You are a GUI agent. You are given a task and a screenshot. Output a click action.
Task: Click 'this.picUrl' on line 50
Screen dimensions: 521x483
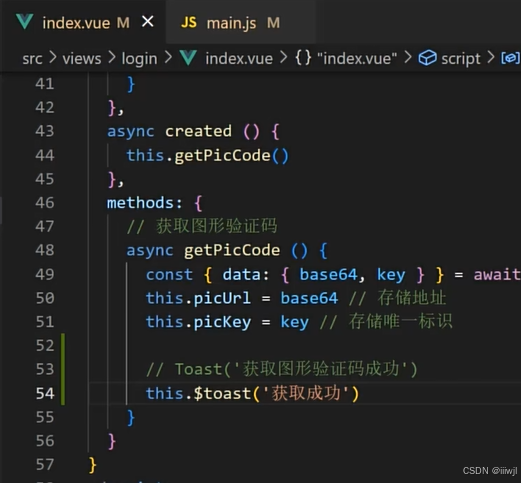pos(198,298)
